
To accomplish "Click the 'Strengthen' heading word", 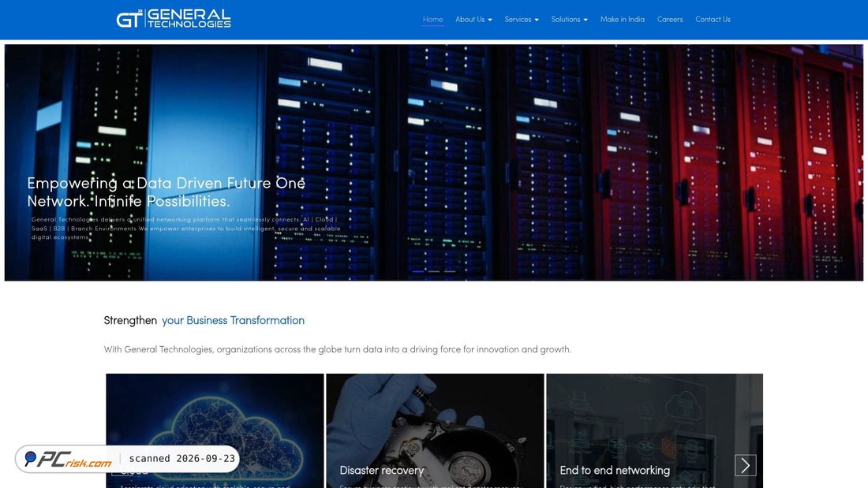I will coord(130,320).
